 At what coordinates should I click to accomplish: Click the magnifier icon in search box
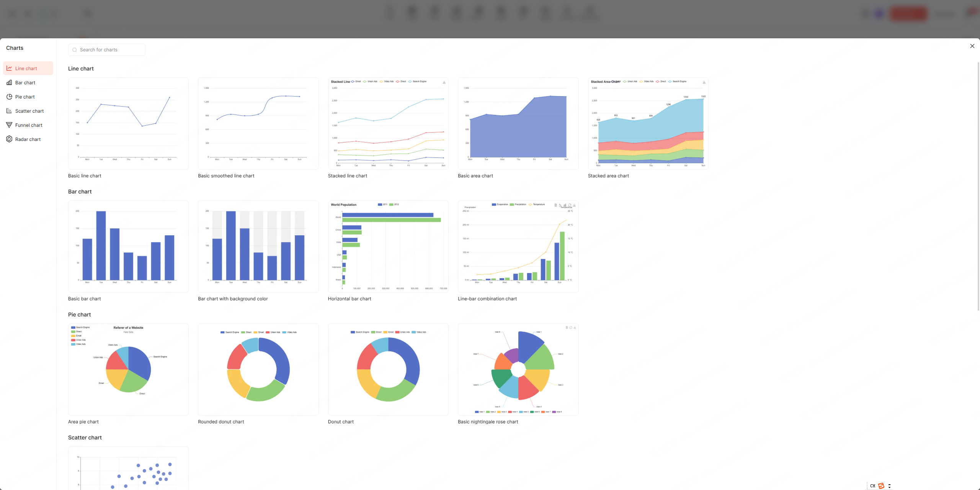click(75, 50)
